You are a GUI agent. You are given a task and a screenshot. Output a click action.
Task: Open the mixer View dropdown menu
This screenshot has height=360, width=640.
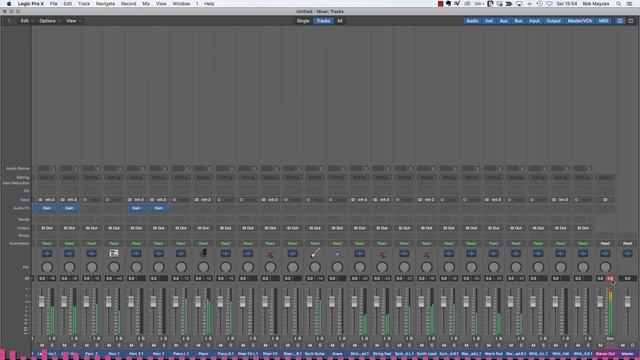point(73,21)
